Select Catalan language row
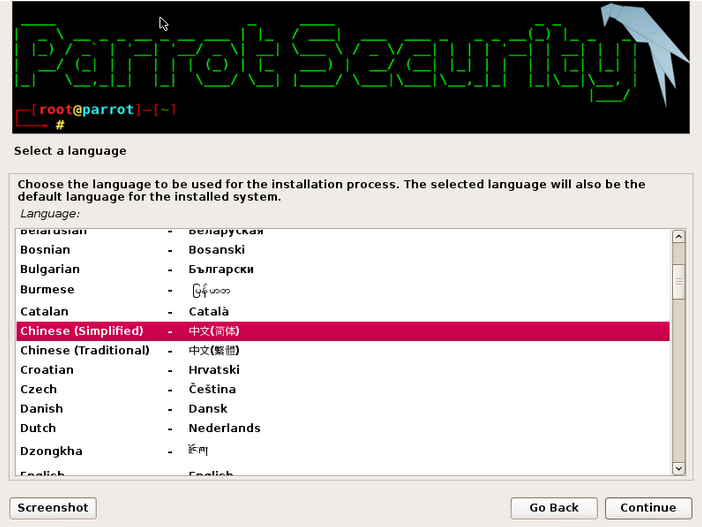Screen dimensions: 702x527 click(x=343, y=312)
